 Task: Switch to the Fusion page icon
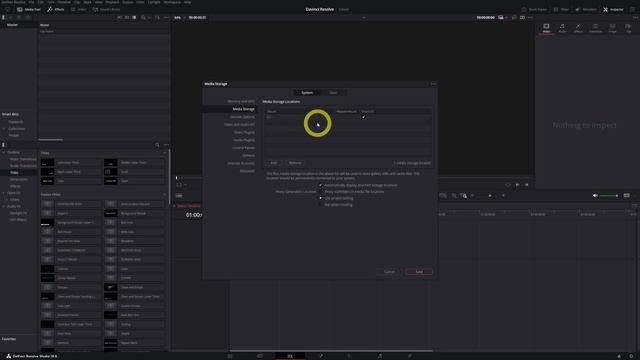coord(320,356)
